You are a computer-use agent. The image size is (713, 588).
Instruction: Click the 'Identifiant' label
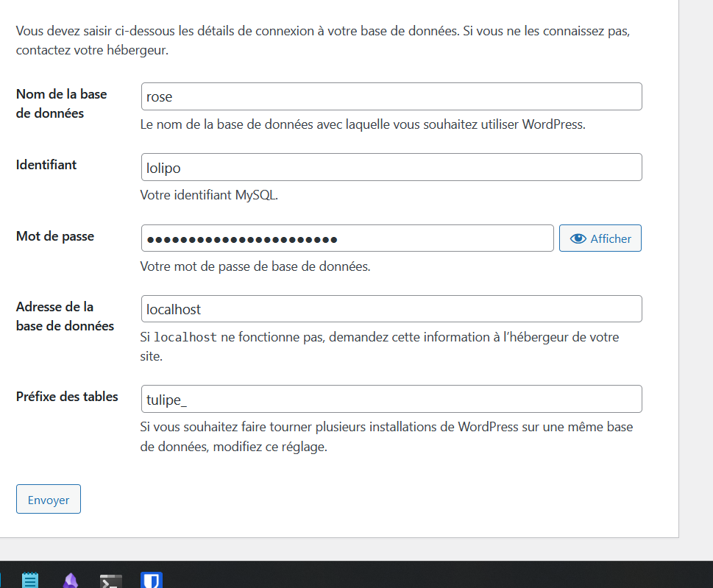click(46, 165)
